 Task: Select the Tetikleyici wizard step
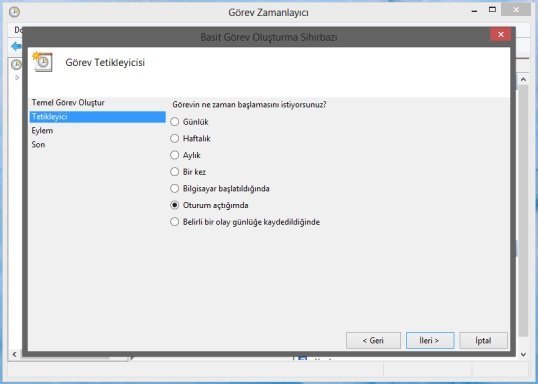(x=97, y=117)
